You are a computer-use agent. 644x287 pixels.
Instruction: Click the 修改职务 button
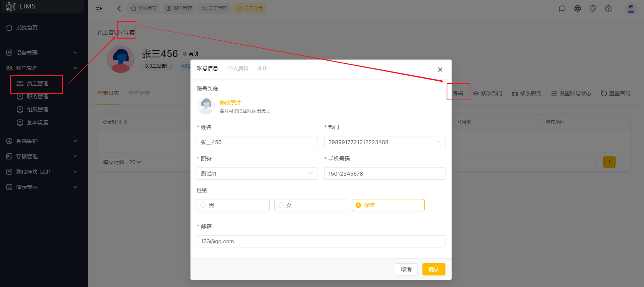click(527, 93)
